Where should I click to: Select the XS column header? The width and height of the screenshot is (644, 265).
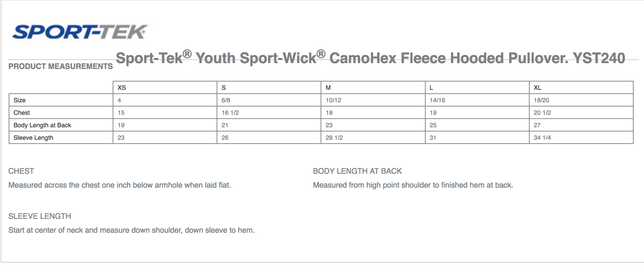(x=165, y=87)
